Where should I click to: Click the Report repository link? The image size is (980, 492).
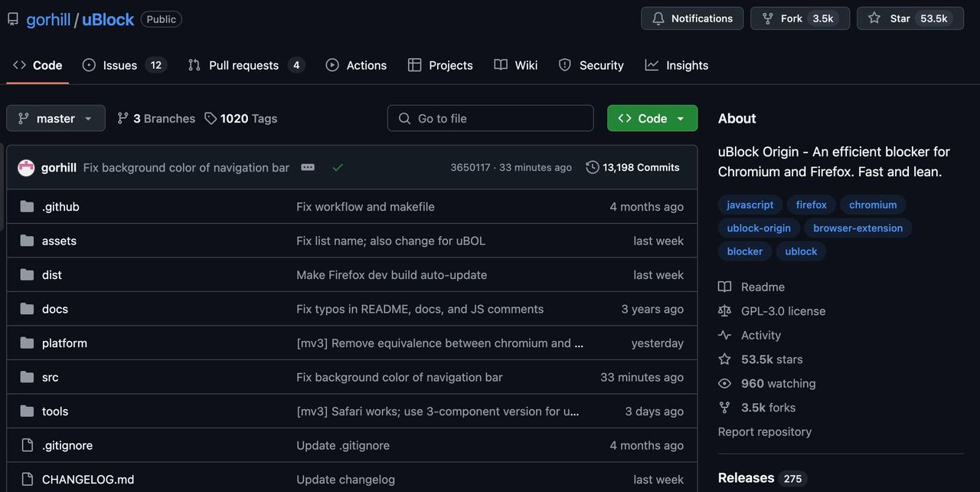point(764,431)
